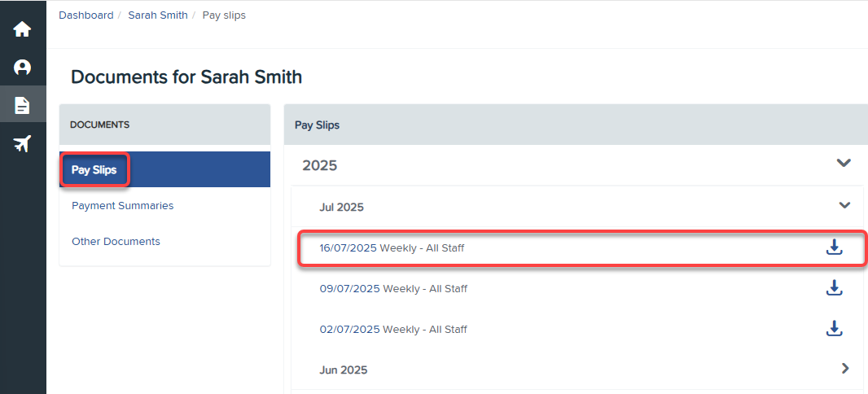The image size is (868, 394).
Task: Open the profile icon in sidebar
Action: [x=22, y=68]
